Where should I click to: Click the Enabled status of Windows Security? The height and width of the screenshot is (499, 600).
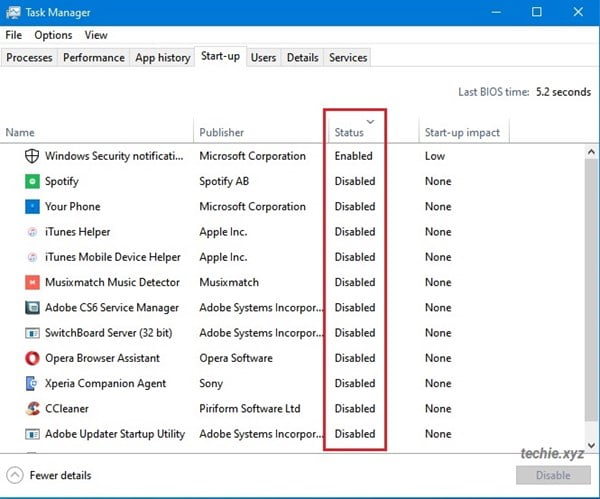coord(354,156)
